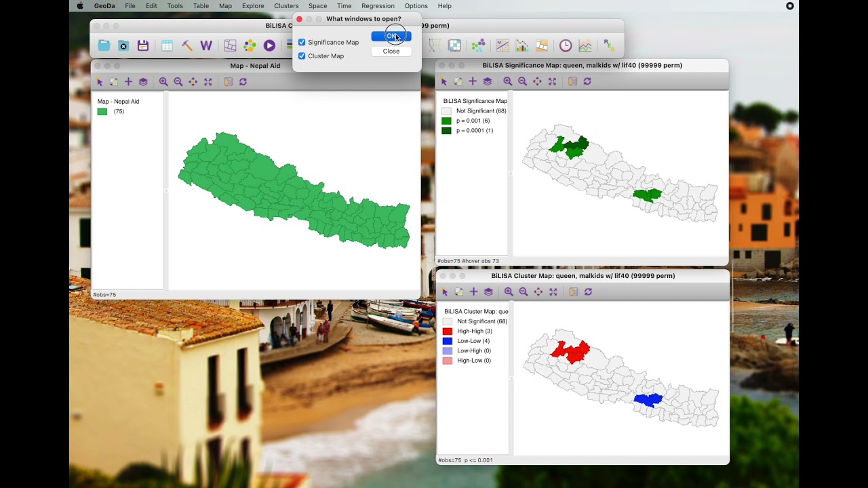Uncheck the Cluster Map checkbox
Screen dimensions: 868x488
[x=302, y=56]
